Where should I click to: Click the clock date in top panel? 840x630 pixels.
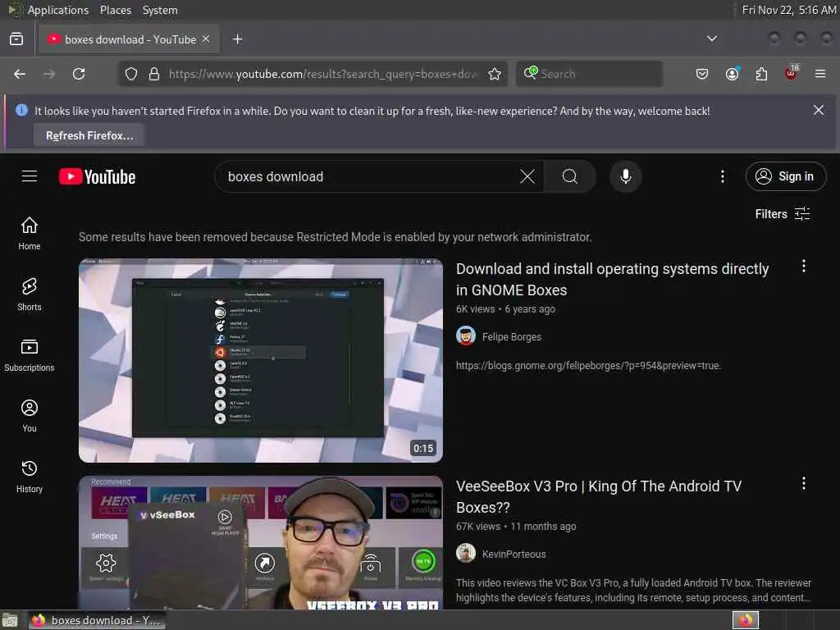click(x=788, y=10)
